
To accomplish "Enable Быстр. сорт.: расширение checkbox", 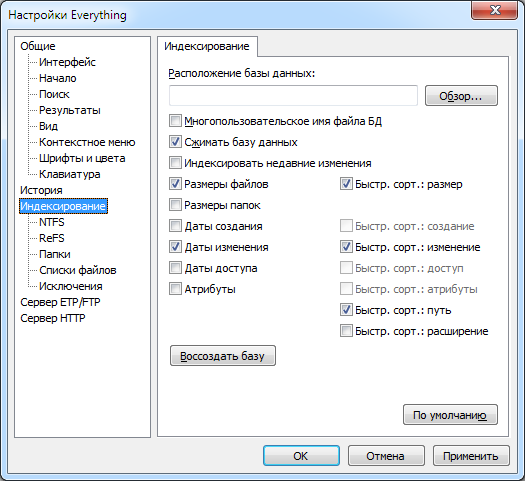I will tap(346, 331).
